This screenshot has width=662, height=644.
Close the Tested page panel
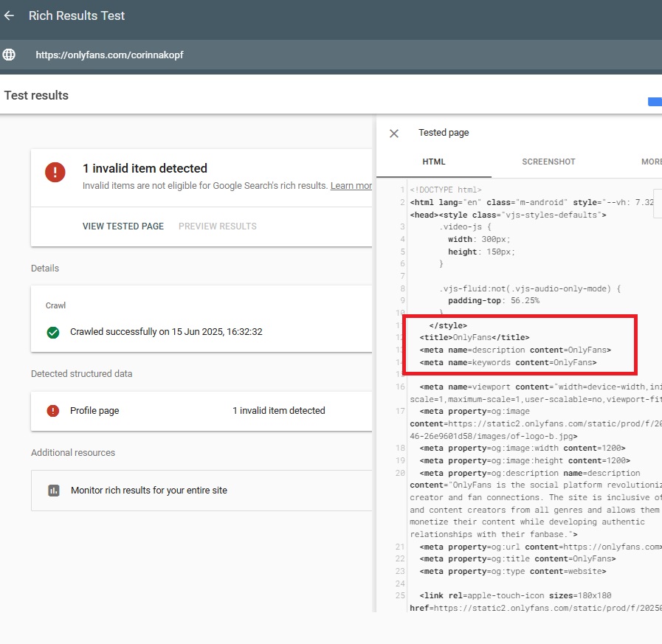394,134
